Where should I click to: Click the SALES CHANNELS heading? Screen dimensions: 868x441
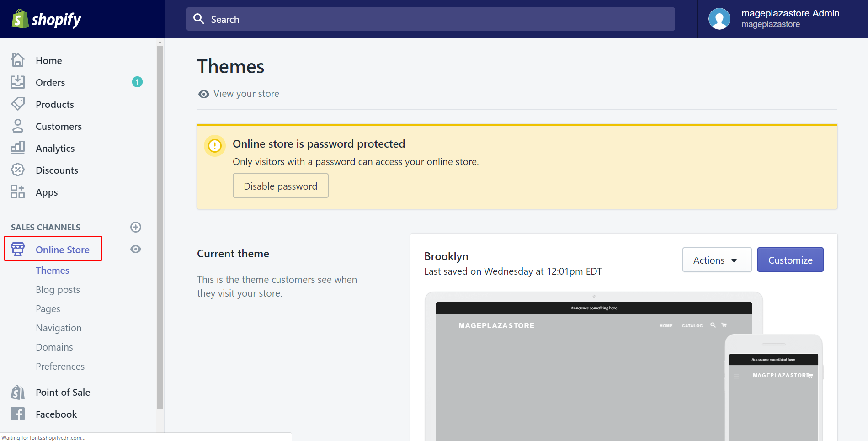point(46,227)
